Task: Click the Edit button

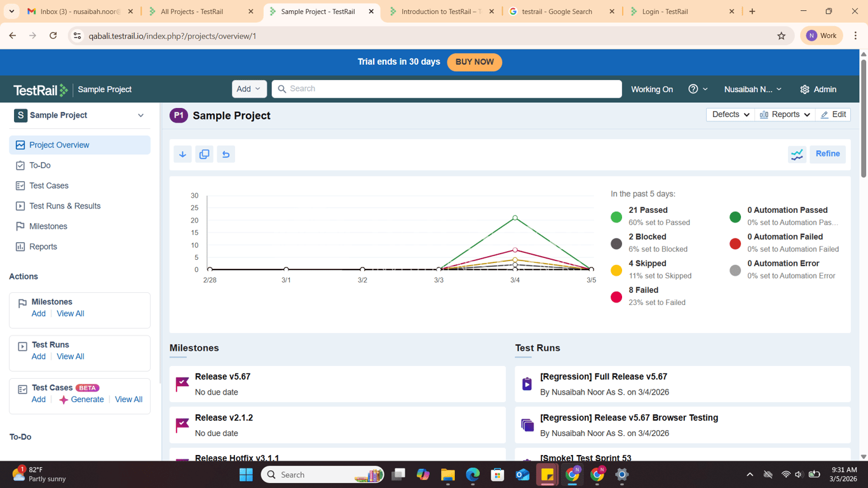Action: click(x=833, y=114)
